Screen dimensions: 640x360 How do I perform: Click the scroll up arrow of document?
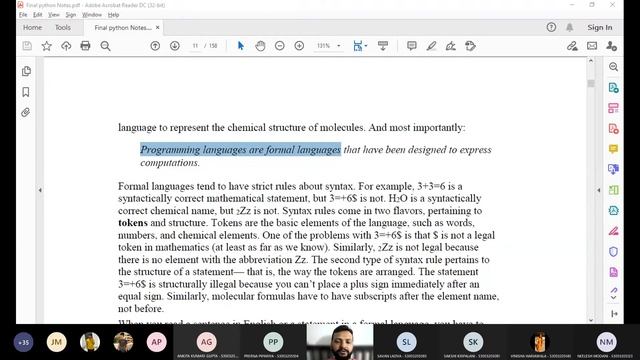coord(591,60)
